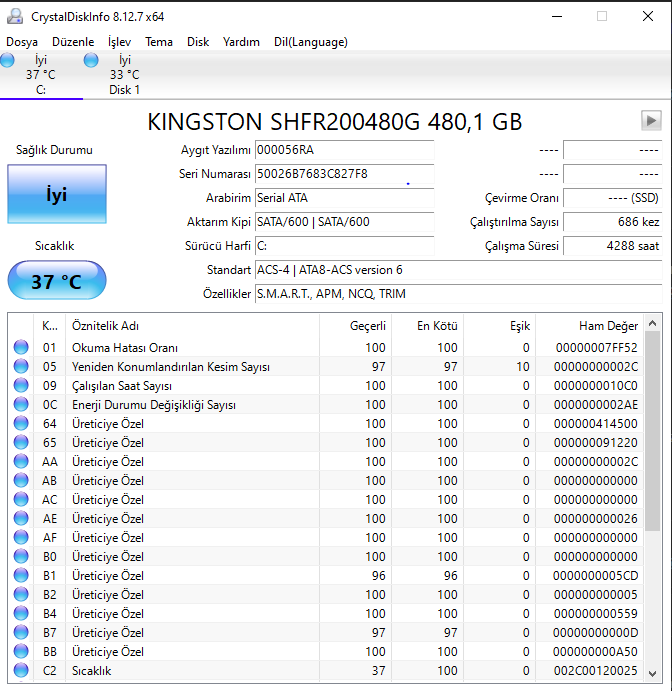Click status orb for attribute B7
The image size is (672, 691).
click(21, 632)
